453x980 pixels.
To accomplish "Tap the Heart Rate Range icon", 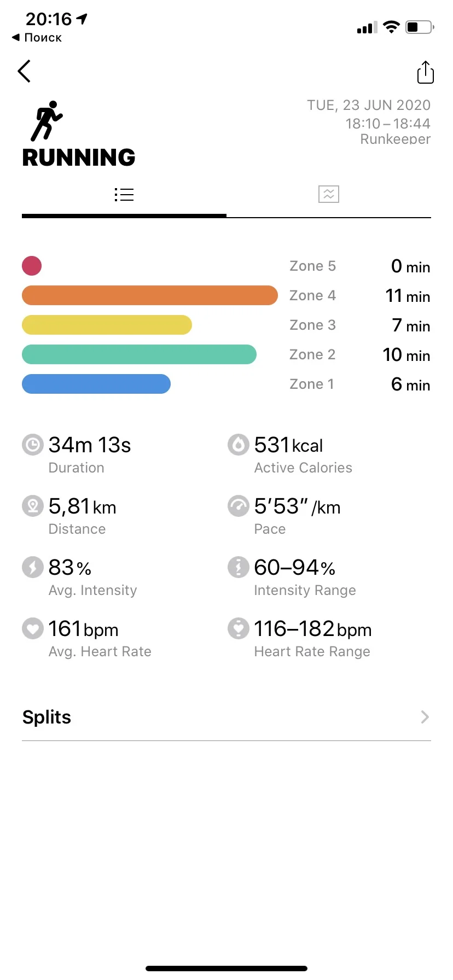I will click(239, 628).
